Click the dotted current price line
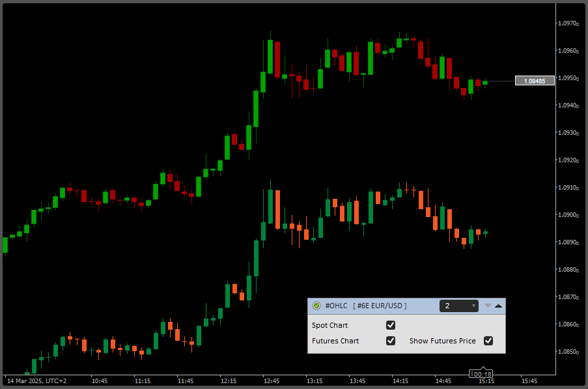Image resolution: width=588 pixels, height=389 pixels. (x=501, y=81)
